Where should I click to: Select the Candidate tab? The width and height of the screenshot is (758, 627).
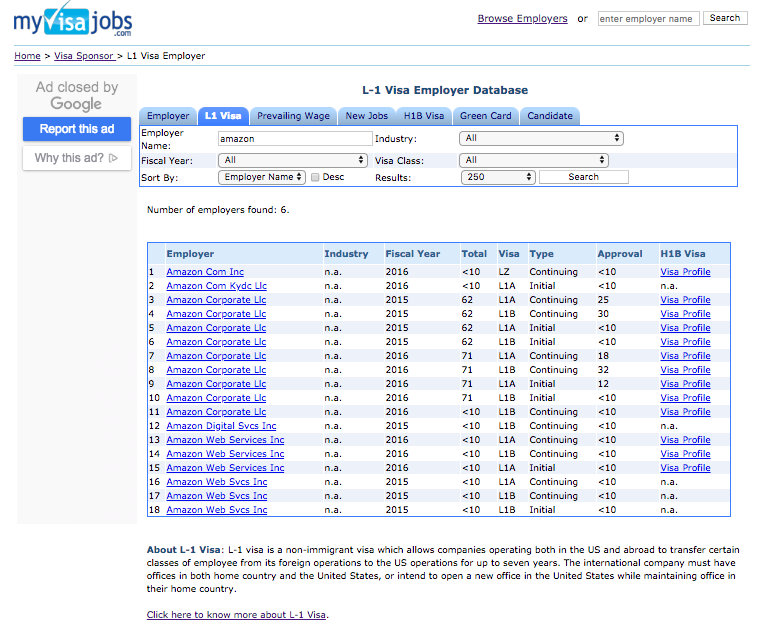point(550,116)
